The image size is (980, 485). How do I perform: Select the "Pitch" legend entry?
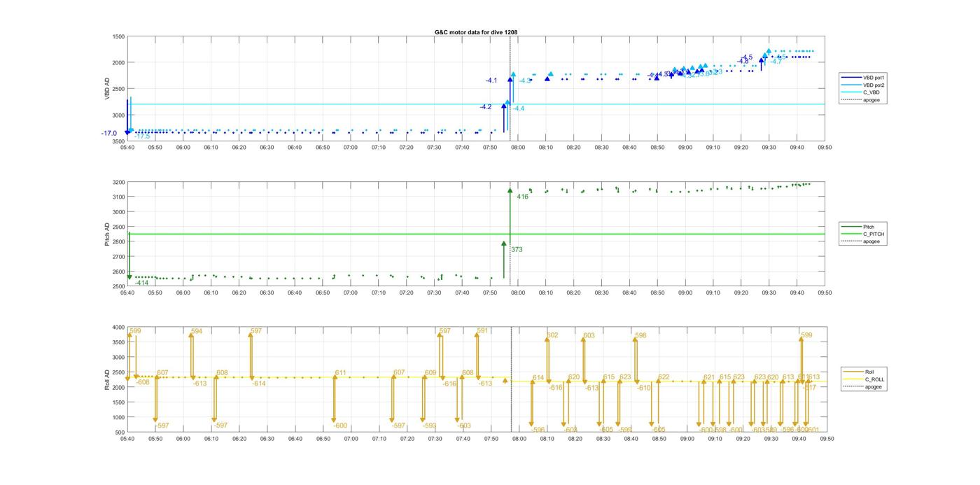pos(869,227)
